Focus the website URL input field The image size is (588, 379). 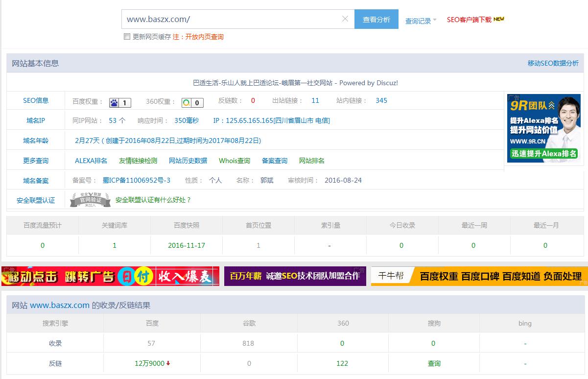[238, 19]
